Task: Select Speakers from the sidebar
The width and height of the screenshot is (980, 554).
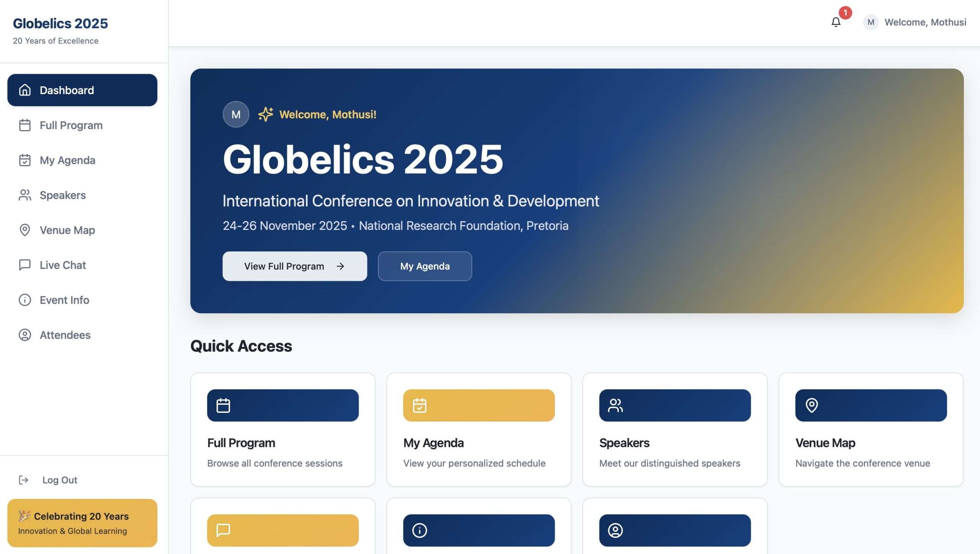Action: click(x=82, y=195)
